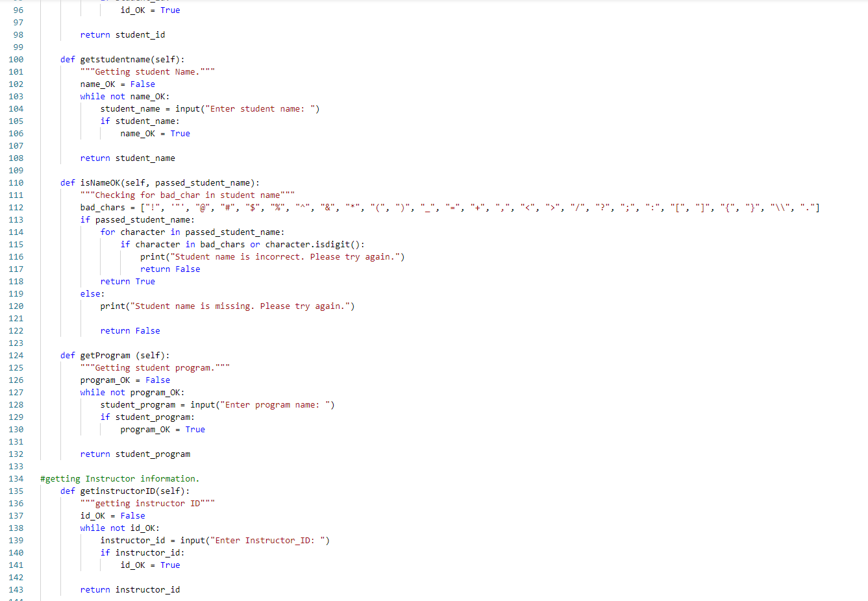The image size is (868, 601).
Task: Click 'return False' on line 117
Action: click(170, 269)
